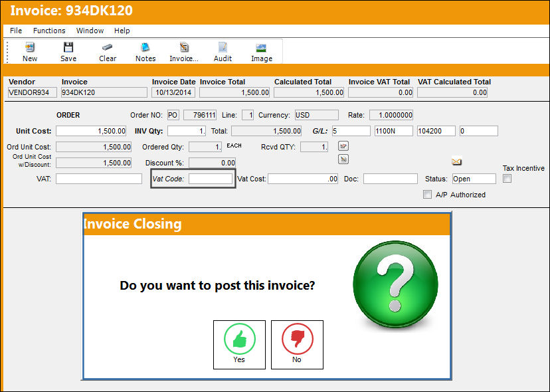This screenshot has width=550, height=392.
Task: Click the small icon below Rcvd QTY icon
Action: click(343, 159)
